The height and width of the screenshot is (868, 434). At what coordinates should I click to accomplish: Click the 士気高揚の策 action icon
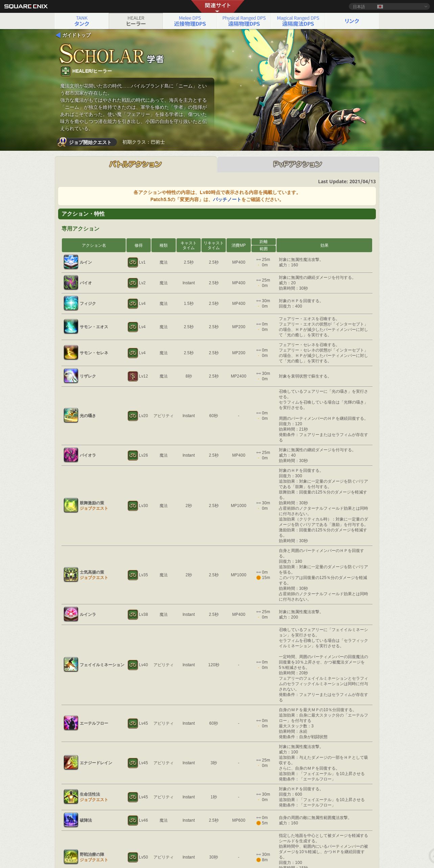pyautogui.click(x=71, y=575)
